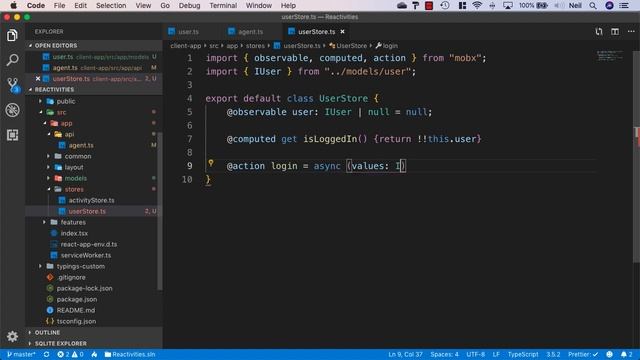Open the Debug menu

click(189, 5)
